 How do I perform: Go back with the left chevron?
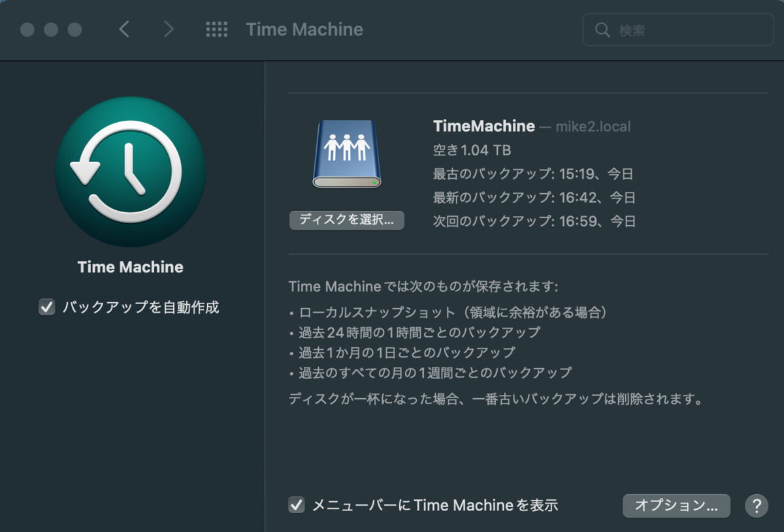(x=124, y=29)
